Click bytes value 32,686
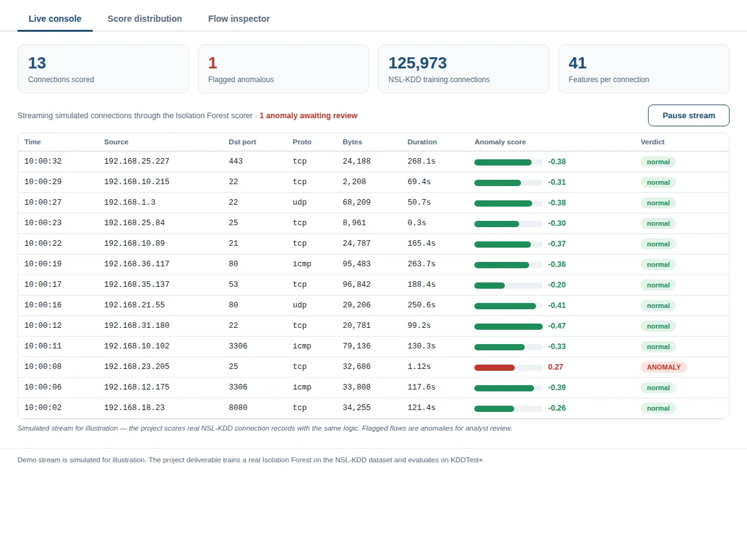The image size is (747, 560). tap(357, 367)
